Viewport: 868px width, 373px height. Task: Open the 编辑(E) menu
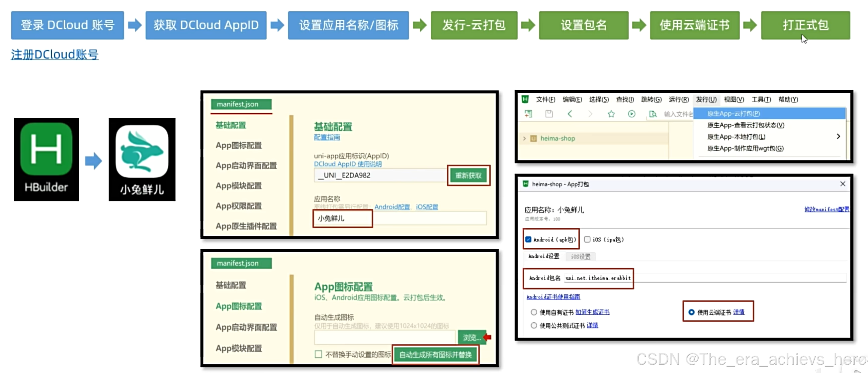tap(572, 99)
